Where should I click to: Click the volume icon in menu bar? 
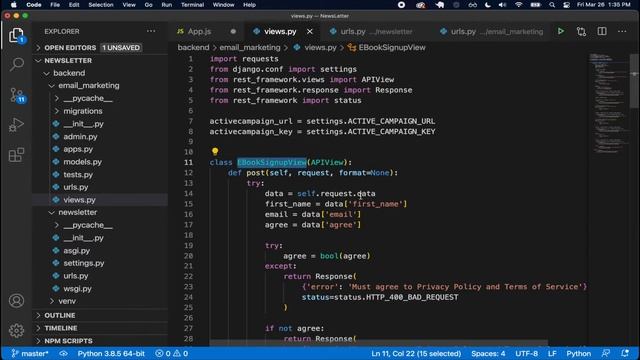click(x=502, y=5)
